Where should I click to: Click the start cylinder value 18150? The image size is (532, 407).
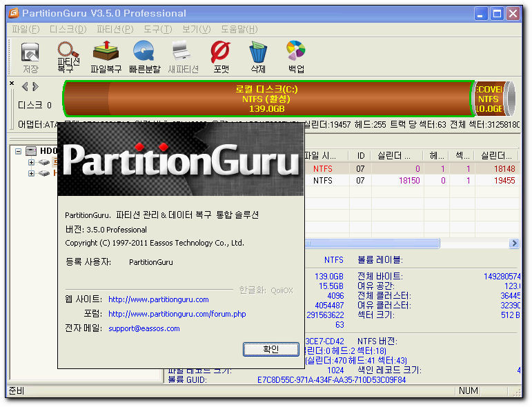click(409, 181)
